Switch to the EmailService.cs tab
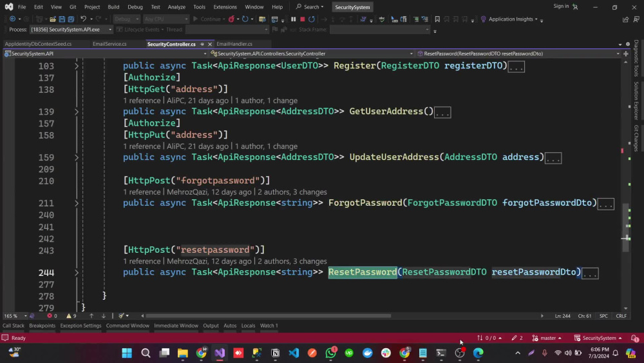The width and height of the screenshot is (644, 363). [x=109, y=44]
